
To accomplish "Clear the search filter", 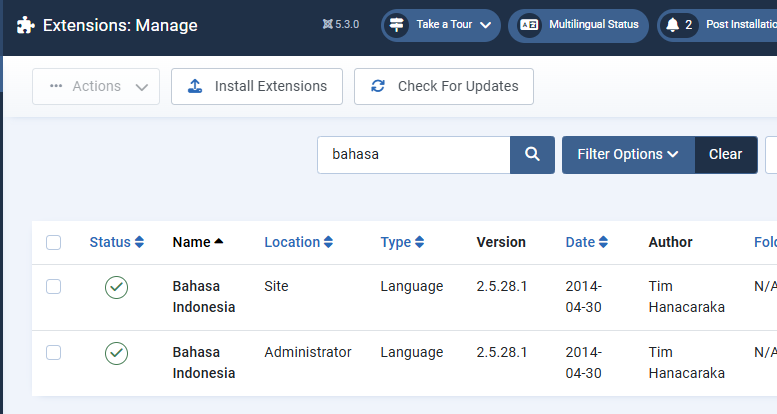I will (725, 154).
